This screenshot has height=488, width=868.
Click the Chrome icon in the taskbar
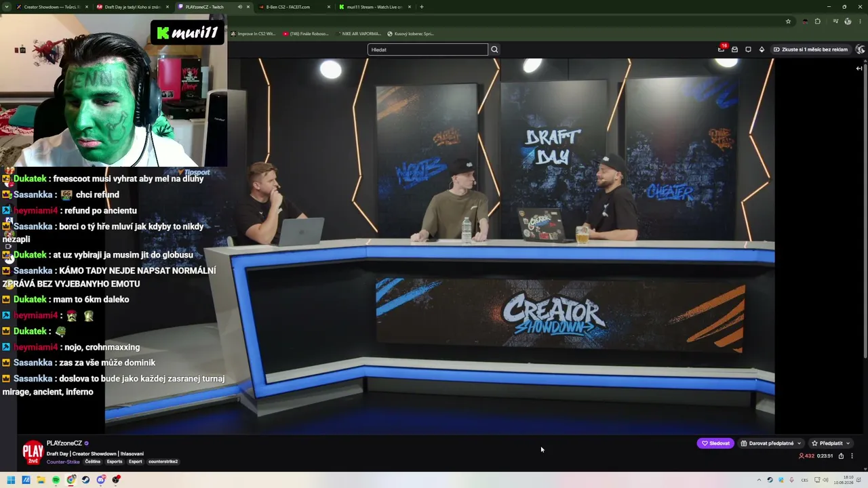click(x=71, y=480)
